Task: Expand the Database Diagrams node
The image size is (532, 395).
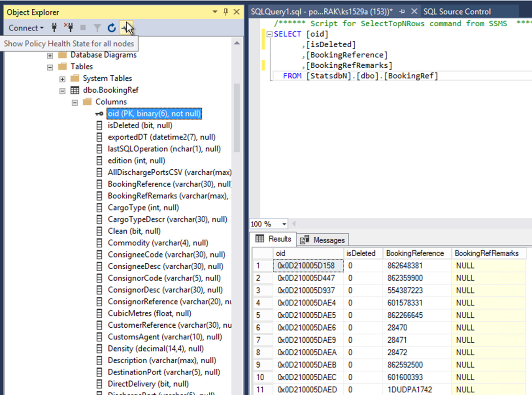Action: [x=50, y=55]
